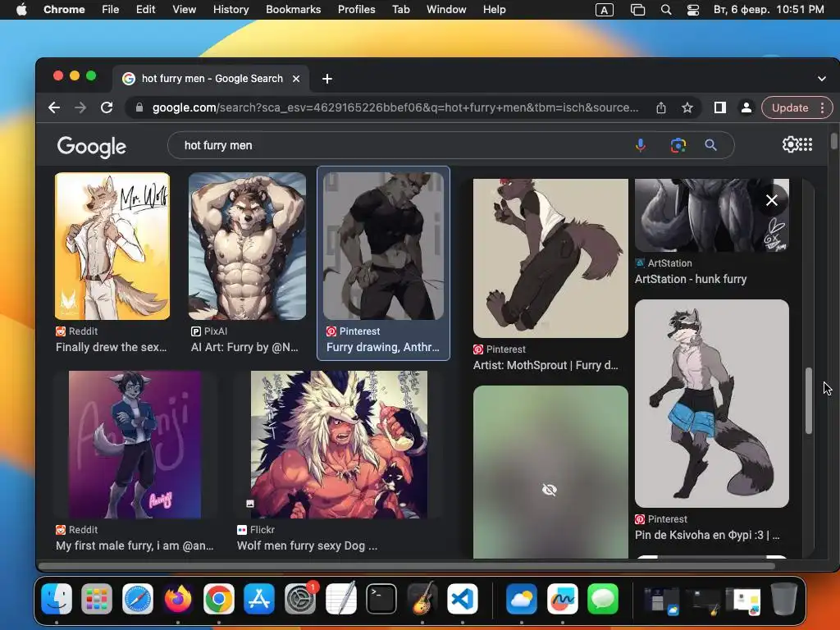
Task: Click the forward navigation arrow
Action: (x=80, y=107)
